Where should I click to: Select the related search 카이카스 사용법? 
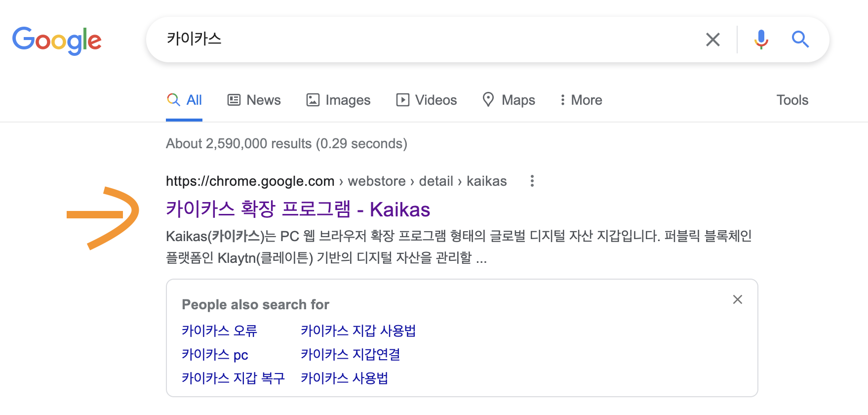coord(344,378)
